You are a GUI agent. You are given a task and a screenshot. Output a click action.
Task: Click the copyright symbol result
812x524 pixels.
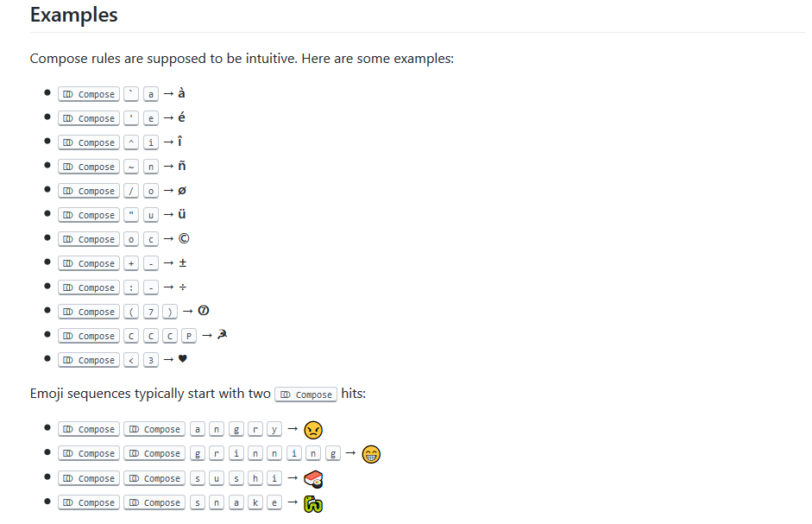point(184,238)
